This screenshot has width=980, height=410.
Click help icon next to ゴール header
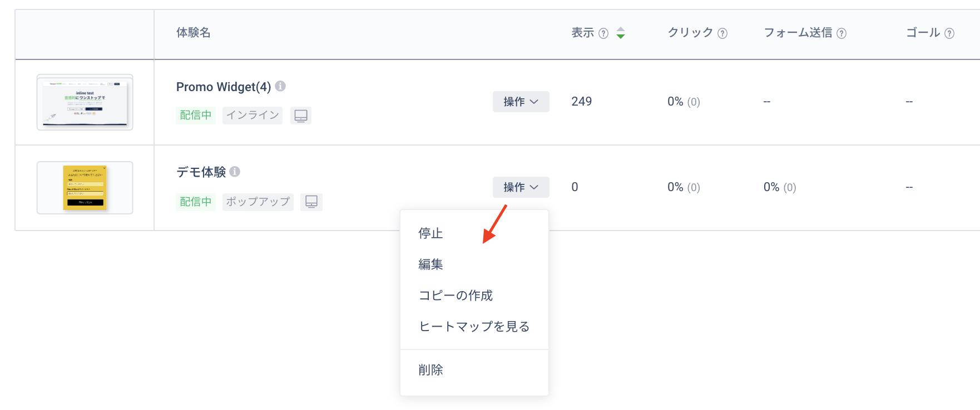coord(949,33)
